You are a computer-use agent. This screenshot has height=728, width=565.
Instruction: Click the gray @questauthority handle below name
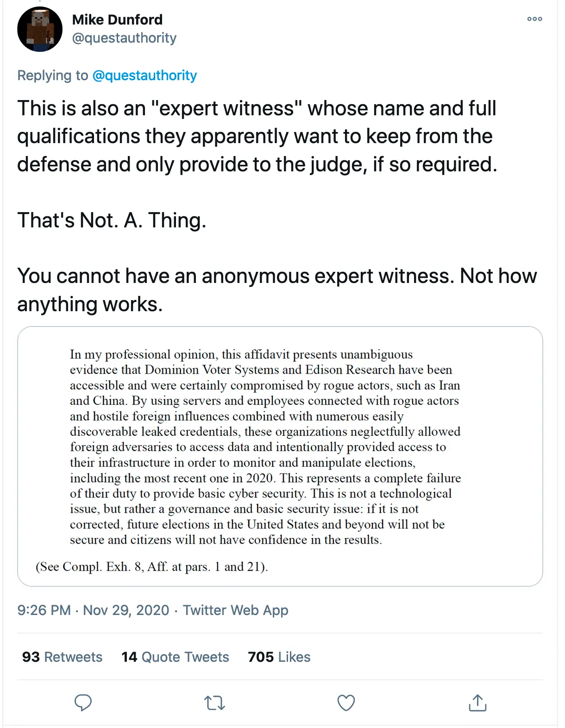click(124, 38)
